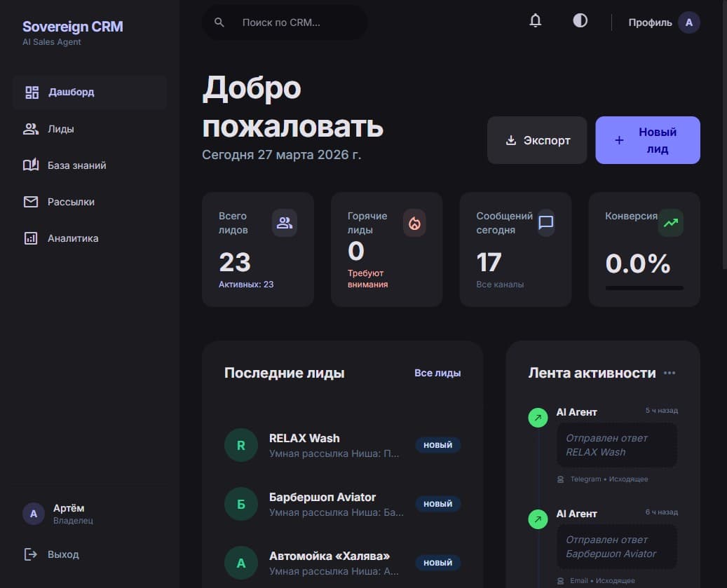This screenshot has height=588, width=727.
Task: Click the search magnifier icon
Action: (x=219, y=22)
